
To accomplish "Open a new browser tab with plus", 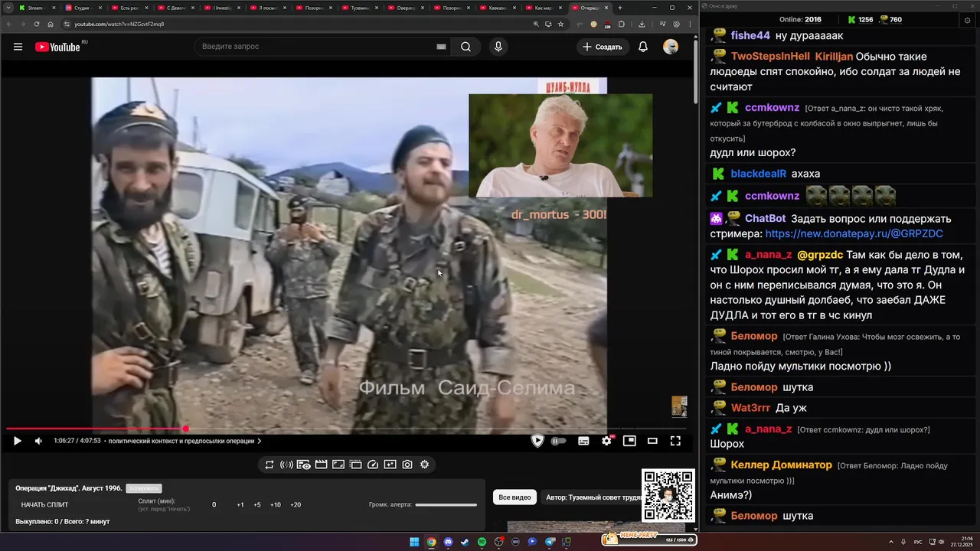I will [620, 8].
